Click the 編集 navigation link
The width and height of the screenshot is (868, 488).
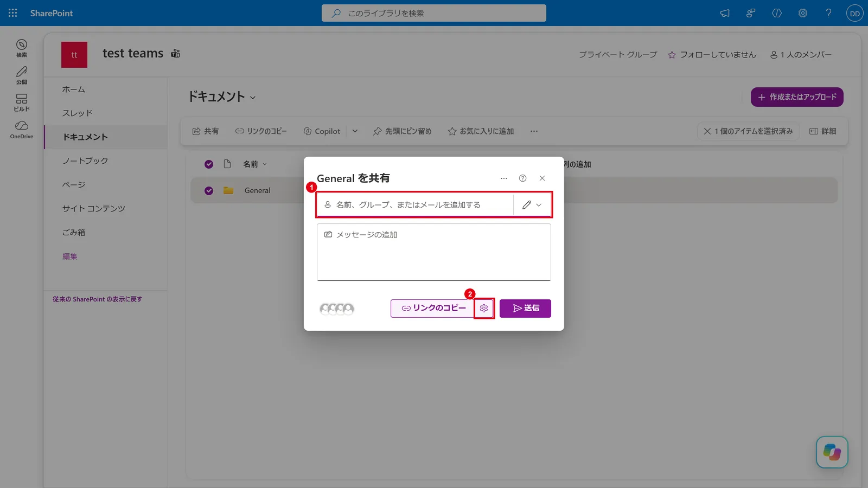pos(70,256)
